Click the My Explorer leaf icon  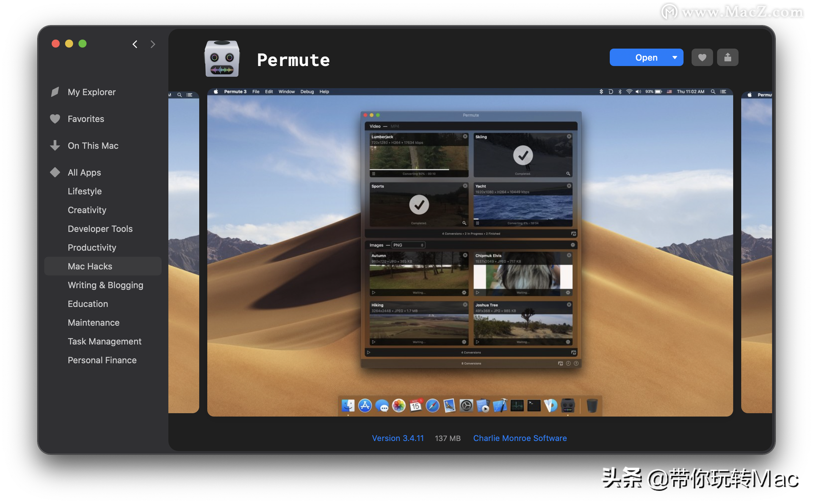(55, 92)
